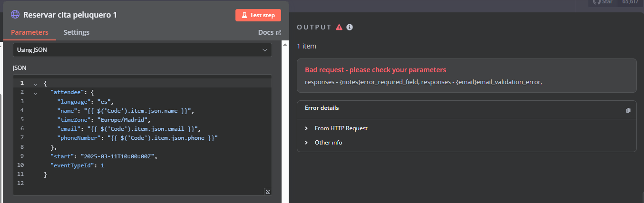Viewport: 644px width, 203px height.
Task: Collapse the JSON root fold arrow on line 1
Action: click(35, 83)
